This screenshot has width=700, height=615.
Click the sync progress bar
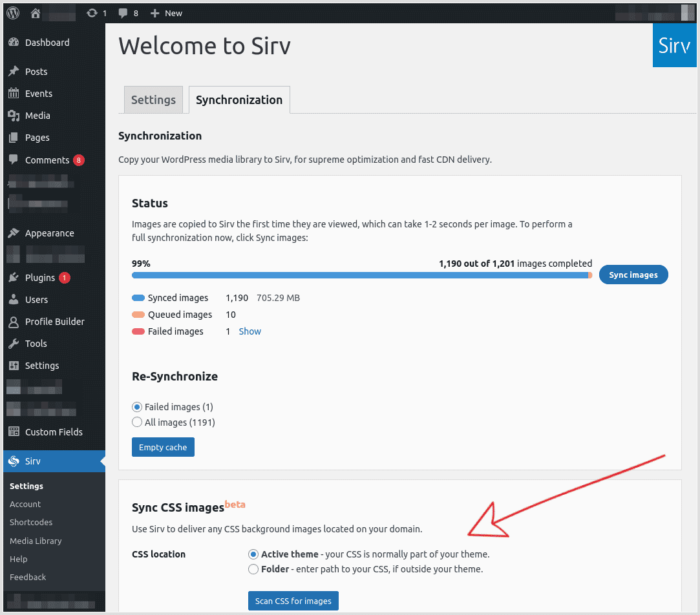[362, 275]
